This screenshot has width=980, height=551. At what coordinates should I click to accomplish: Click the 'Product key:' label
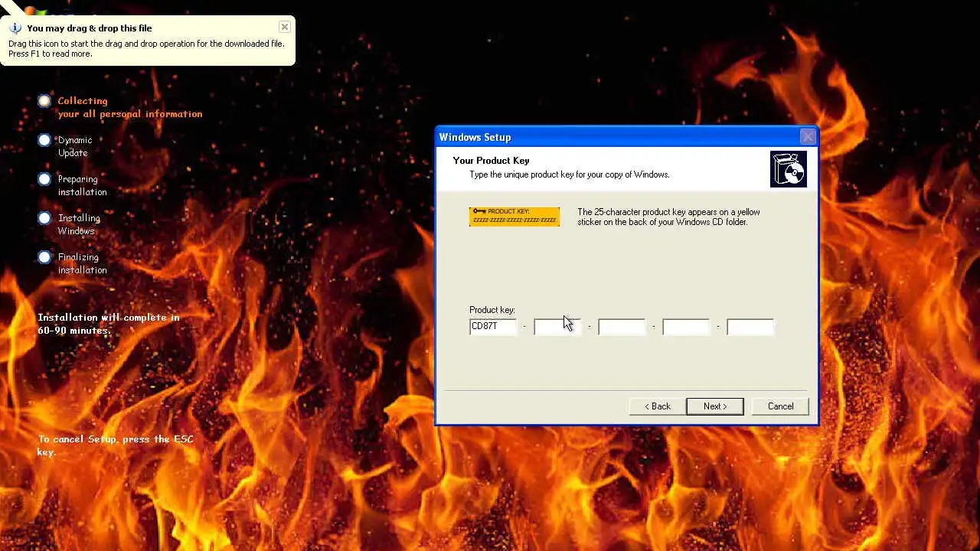coord(492,310)
